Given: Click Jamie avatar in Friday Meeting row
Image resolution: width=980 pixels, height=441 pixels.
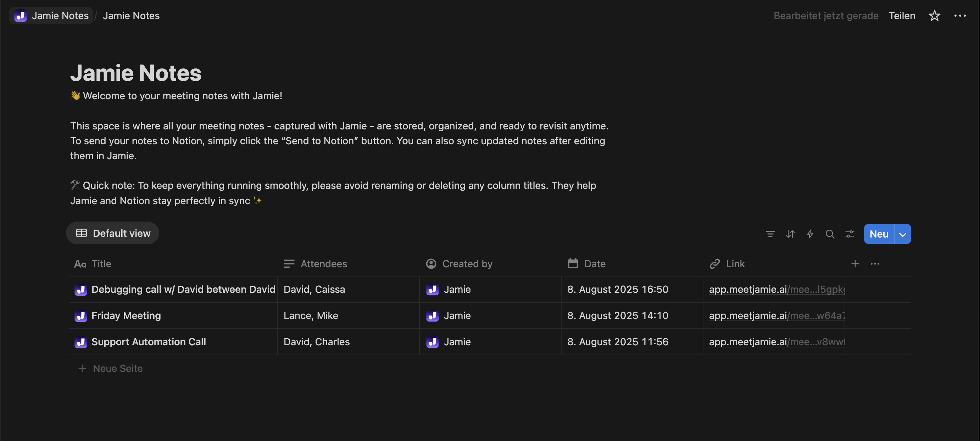Looking at the screenshot, I should point(432,316).
